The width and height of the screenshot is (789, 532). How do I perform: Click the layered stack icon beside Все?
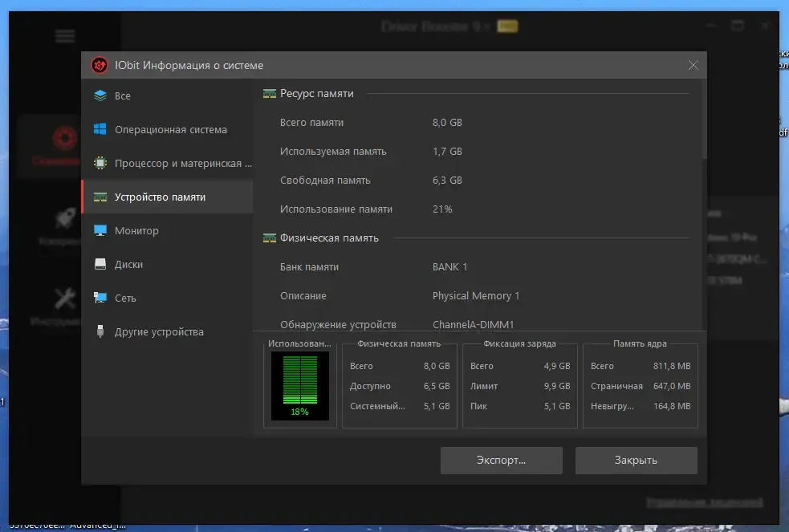pos(100,95)
